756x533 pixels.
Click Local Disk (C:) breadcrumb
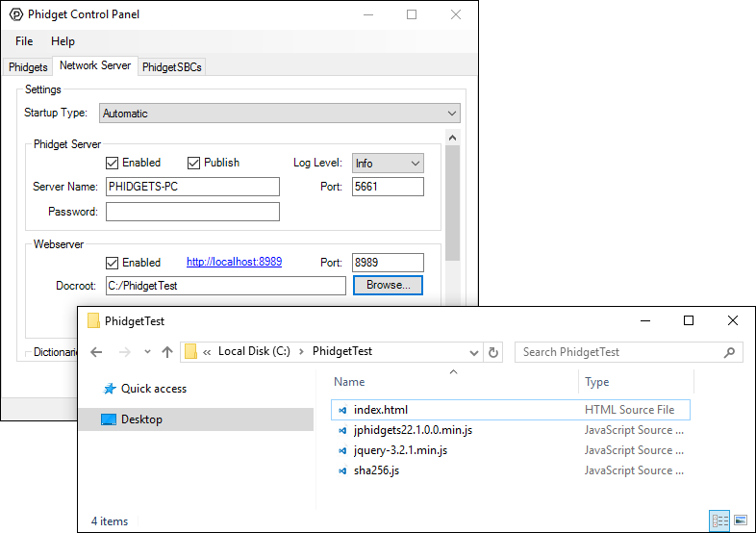pyautogui.click(x=255, y=351)
